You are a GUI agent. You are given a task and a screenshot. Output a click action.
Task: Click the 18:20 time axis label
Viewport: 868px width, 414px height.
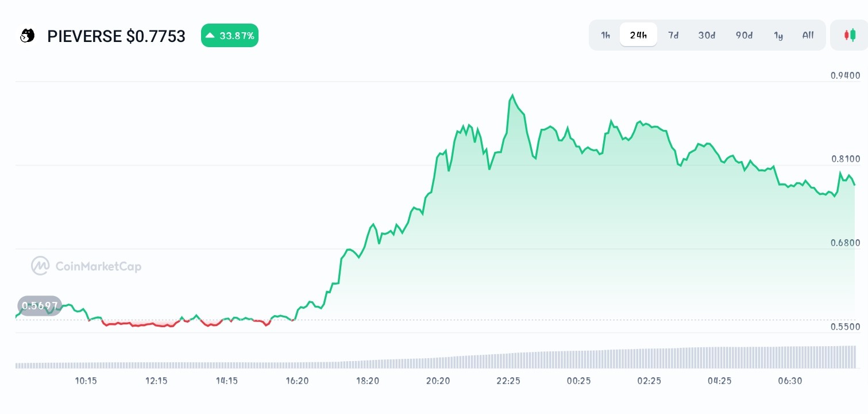(368, 381)
